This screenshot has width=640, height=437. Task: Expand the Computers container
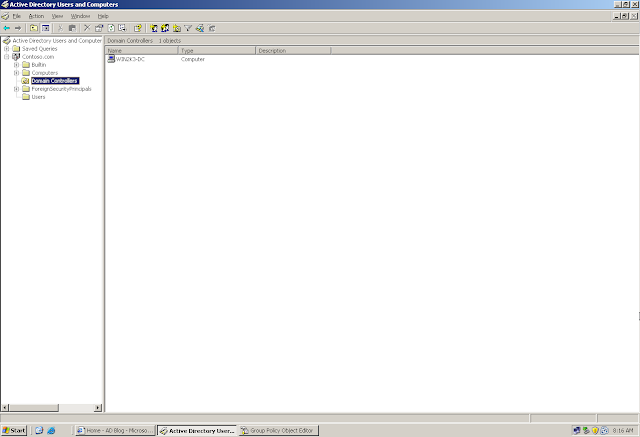pos(16,73)
